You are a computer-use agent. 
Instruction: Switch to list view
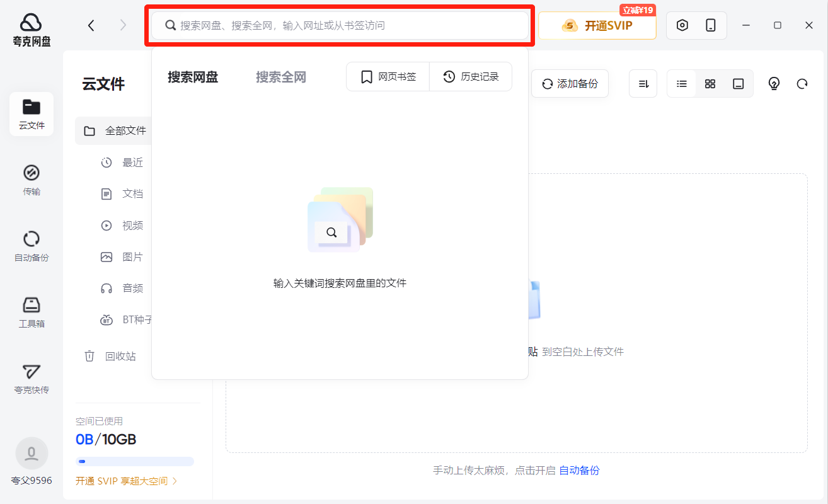coord(682,84)
